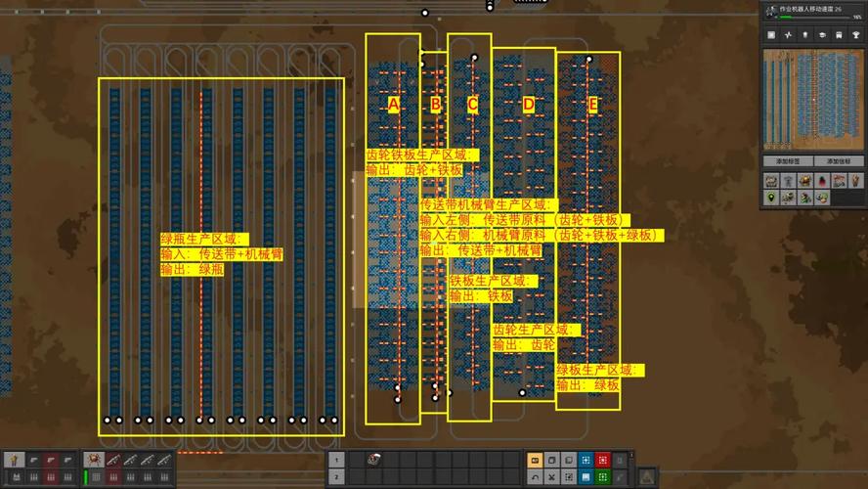Click the triangle alert icon at bottom
The height and width of the screenshot is (489, 868).
pos(646,476)
